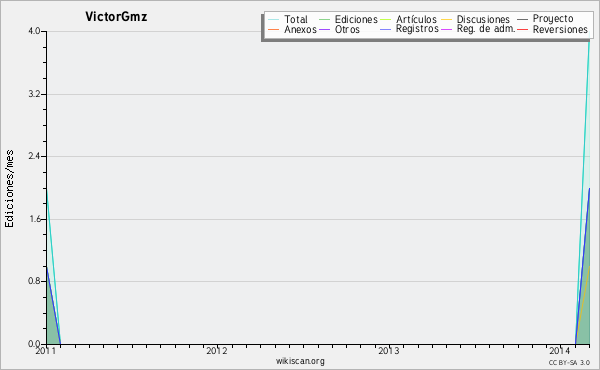
Task: Click the 2.4 y-axis value
Action: 34,156
